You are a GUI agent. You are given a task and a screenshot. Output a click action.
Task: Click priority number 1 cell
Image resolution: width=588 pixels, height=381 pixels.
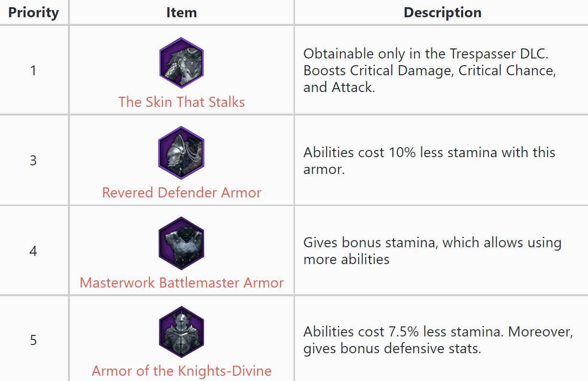(33, 70)
